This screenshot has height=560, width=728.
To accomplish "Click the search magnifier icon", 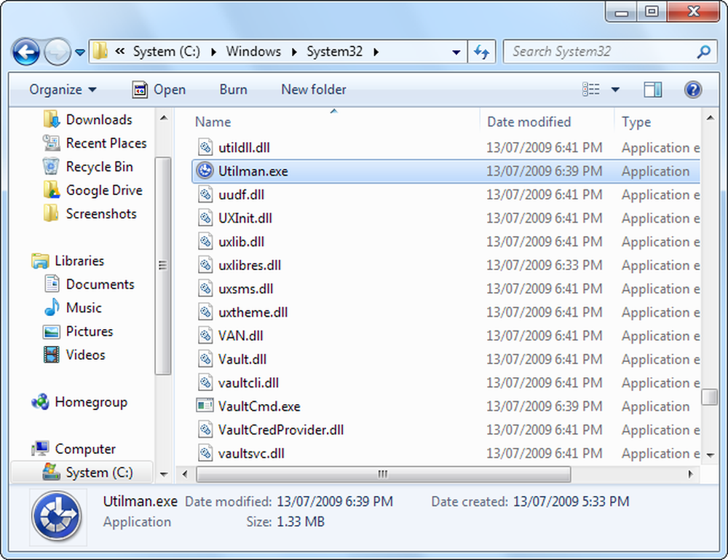I will point(704,52).
